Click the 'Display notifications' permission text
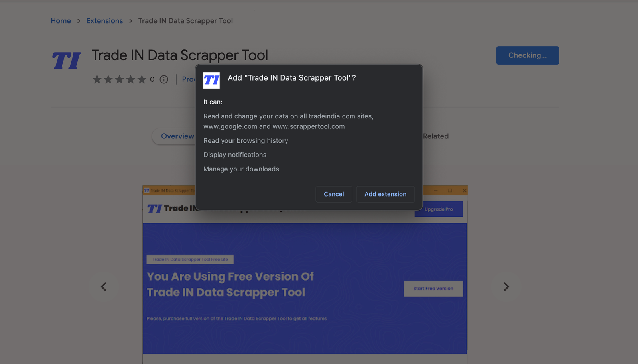Screen dimensions: 638x364 click(x=235, y=155)
